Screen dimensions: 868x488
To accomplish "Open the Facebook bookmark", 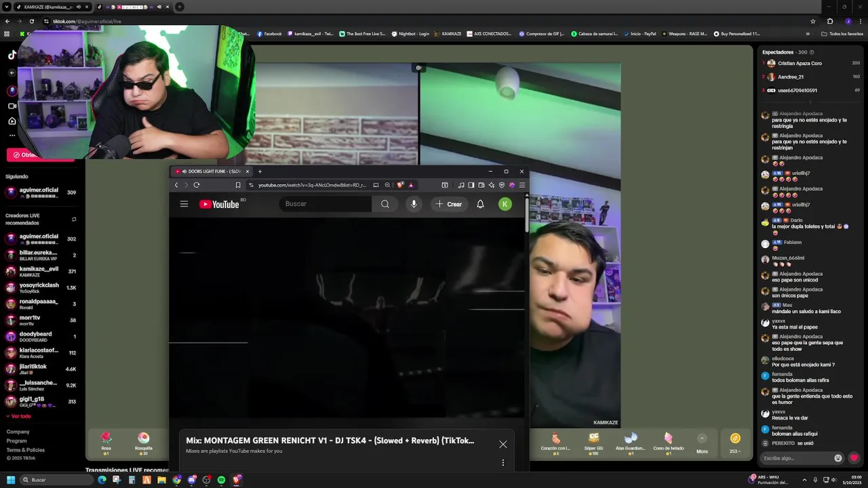I will 269,33.
